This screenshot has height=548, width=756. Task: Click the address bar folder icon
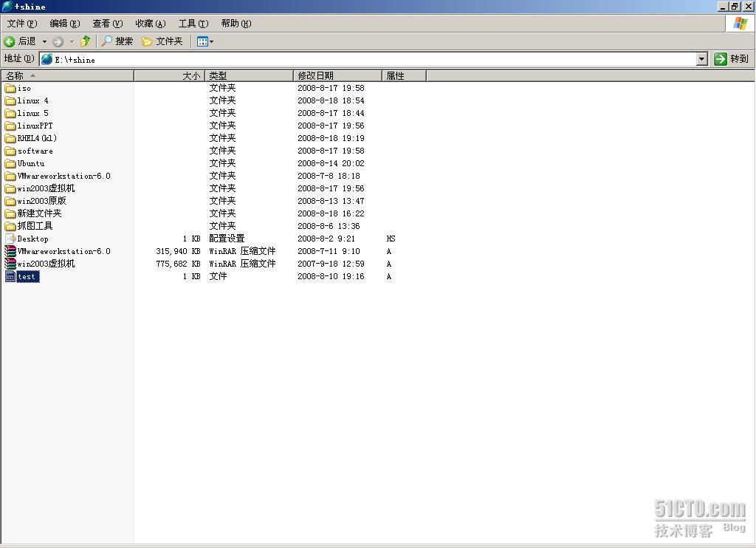click(47, 59)
